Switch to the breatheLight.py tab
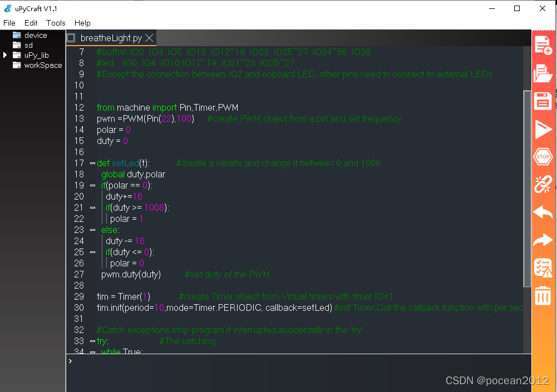Screen dimensions: 557x392 tap(111, 38)
